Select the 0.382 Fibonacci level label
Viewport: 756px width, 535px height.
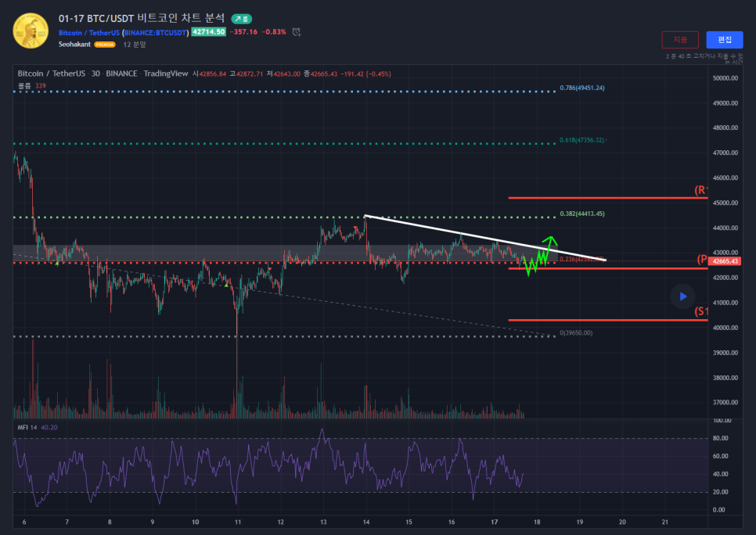pyautogui.click(x=581, y=214)
